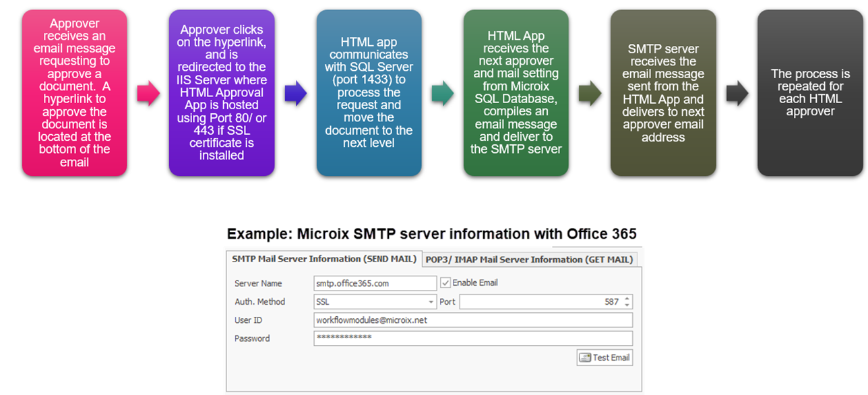Click the purple arrow after the IIS Server box
This screenshot has width=868, height=395.
point(295,94)
